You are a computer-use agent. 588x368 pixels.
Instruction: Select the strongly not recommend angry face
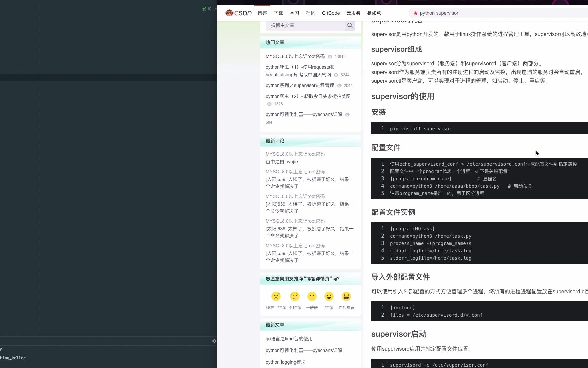[276, 296]
